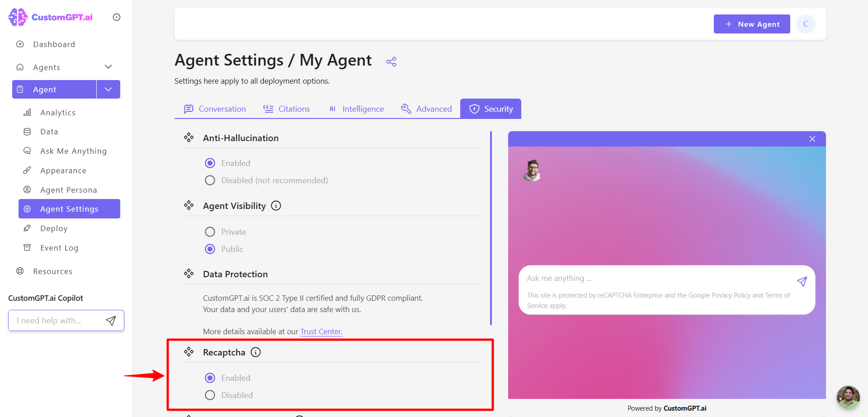Click the Agent highlighted sidebar button

click(x=54, y=90)
